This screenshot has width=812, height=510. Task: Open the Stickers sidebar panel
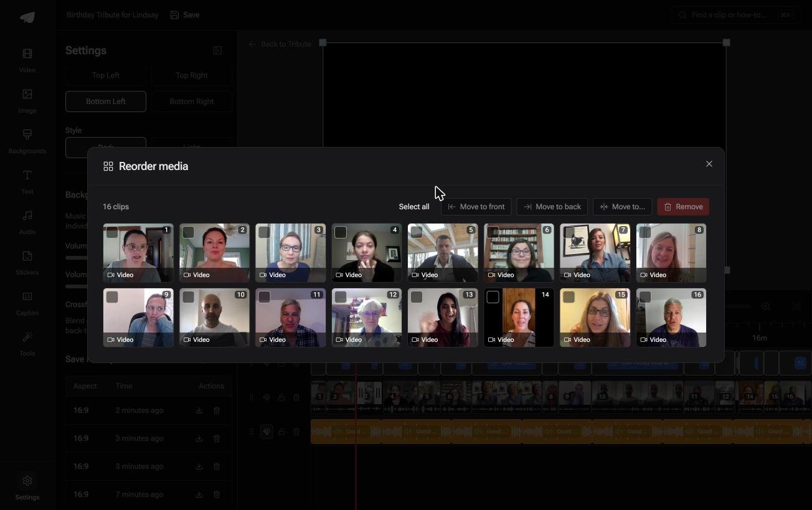[27, 263]
